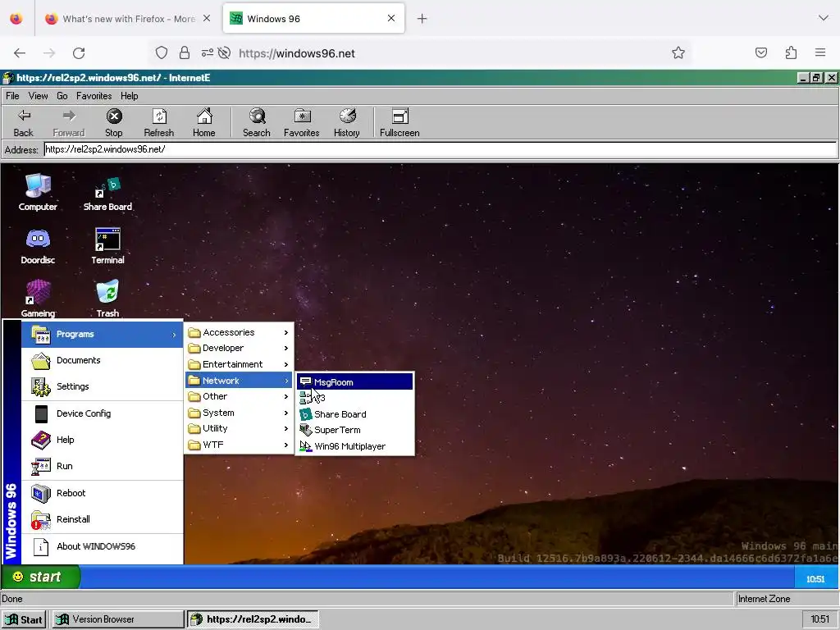Open the Share Board desktop shortcut
This screenshot has height=630, width=840.
coord(107,193)
